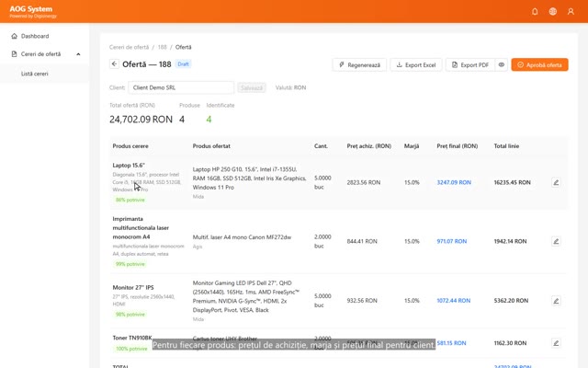Click final price 1072.44 RON
Viewport: 588px width, 368px height.
point(453,301)
